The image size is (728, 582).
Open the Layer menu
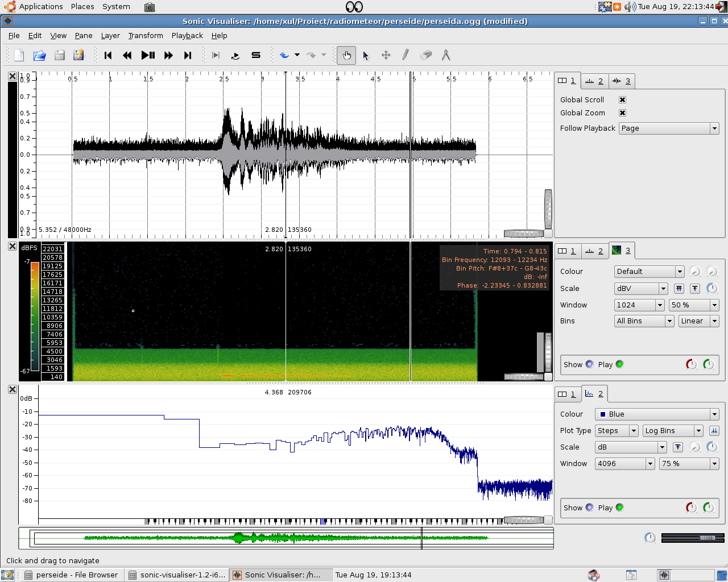[110, 35]
